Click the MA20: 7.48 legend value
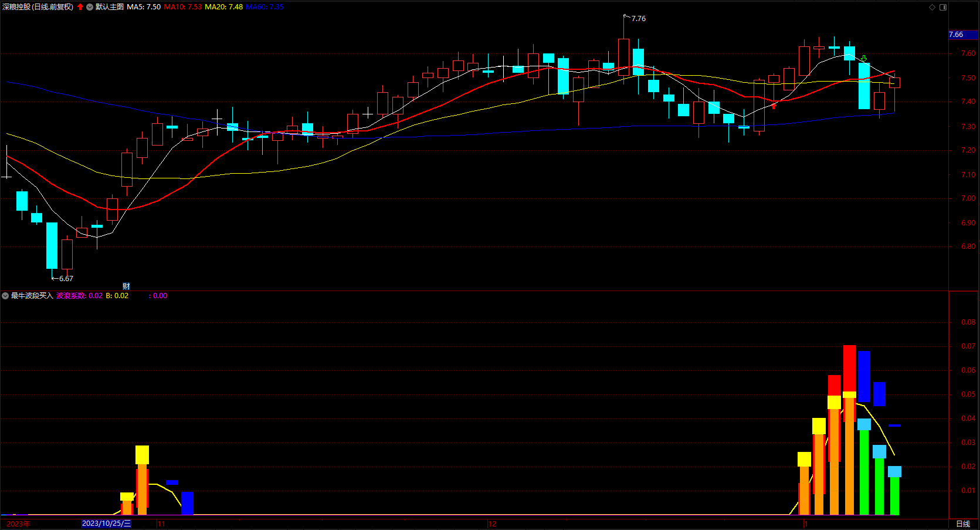 coord(223,7)
